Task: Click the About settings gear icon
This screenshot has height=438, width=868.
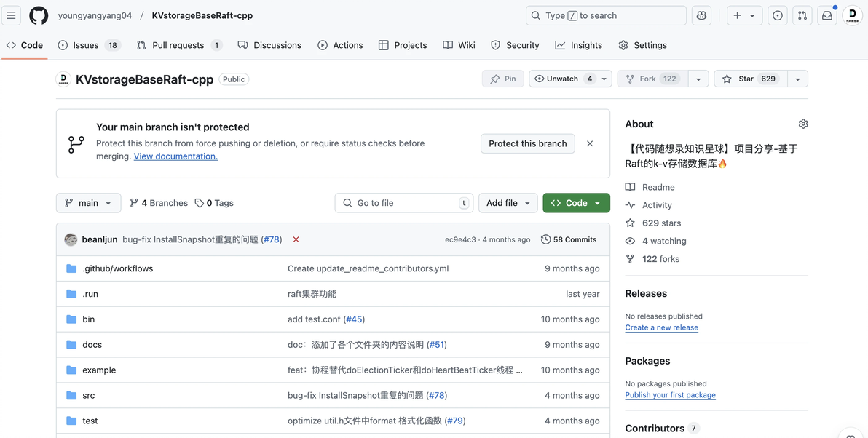Action: 803,124
